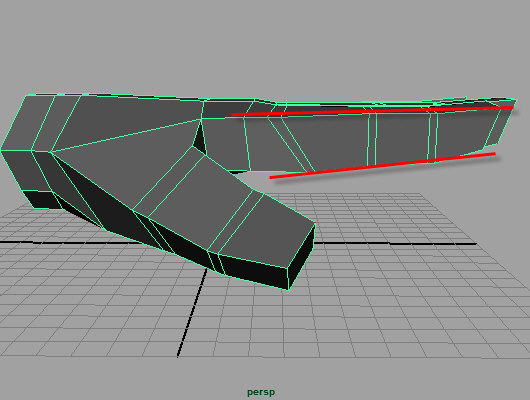
Task: Click the upper-left end face of the mesh
Action: coord(27,123)
